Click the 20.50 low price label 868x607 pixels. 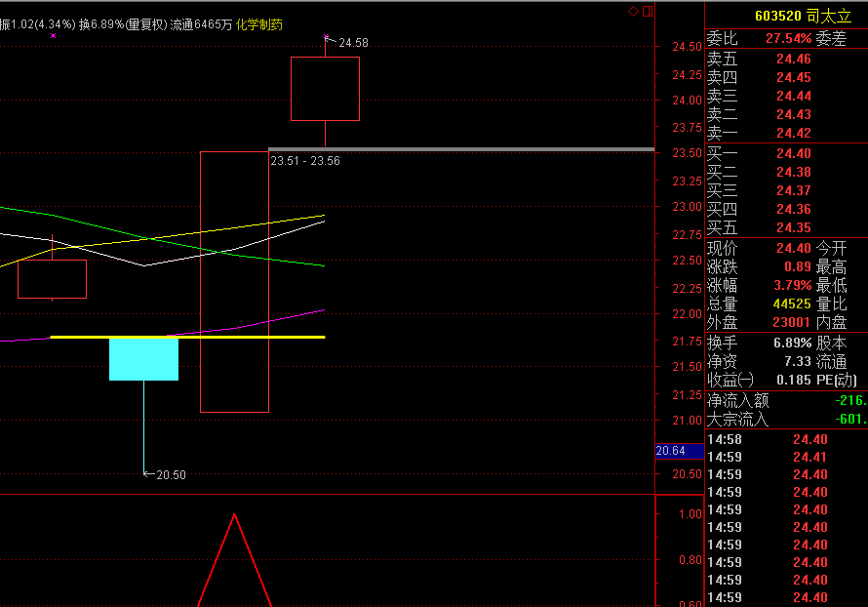171,474
